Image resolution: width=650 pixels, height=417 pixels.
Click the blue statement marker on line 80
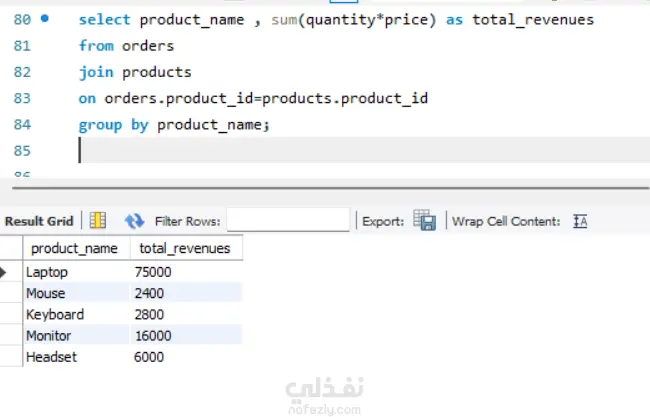(x=45, y=19)
